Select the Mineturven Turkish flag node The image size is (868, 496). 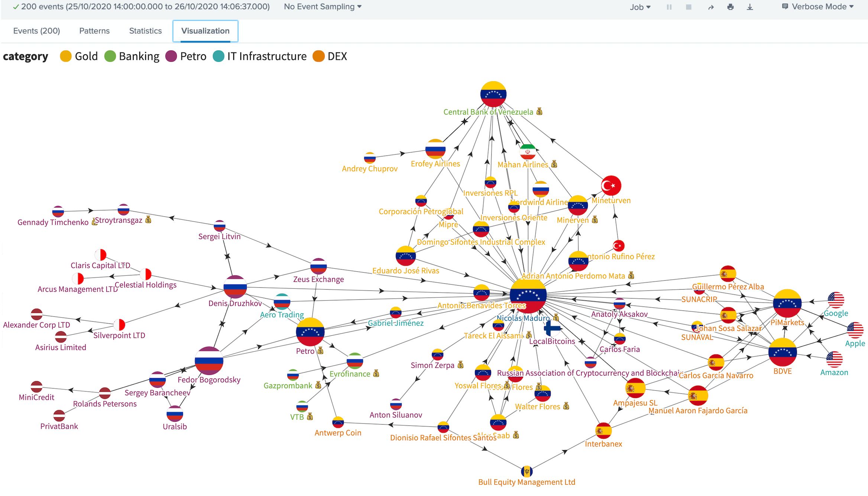[x=611, y=186]
